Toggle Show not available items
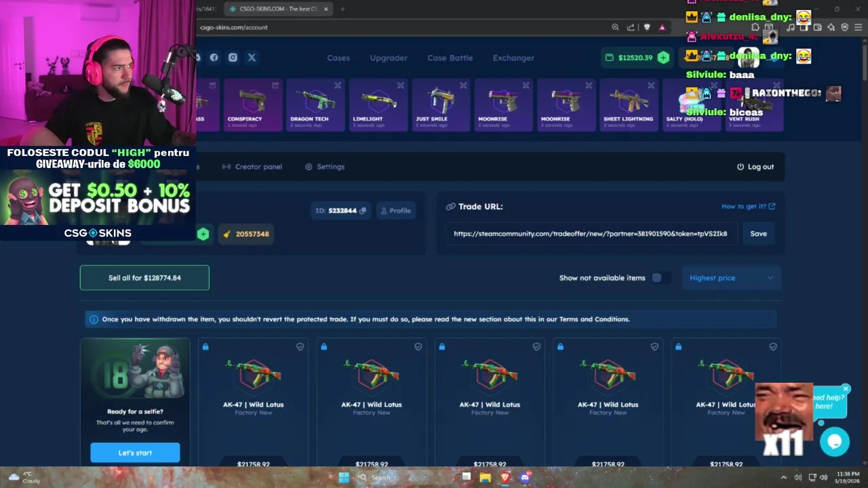868x488 pixels. (660, 278)
